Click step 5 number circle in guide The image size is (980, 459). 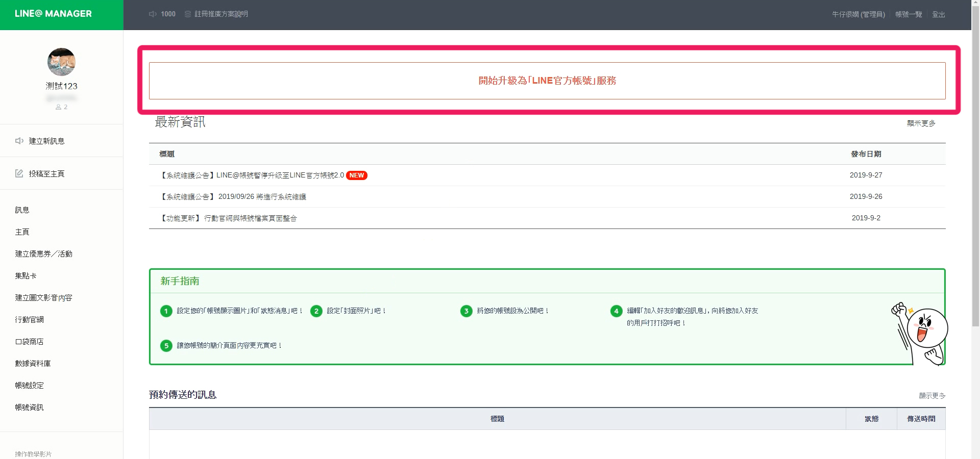click(166, 346)
